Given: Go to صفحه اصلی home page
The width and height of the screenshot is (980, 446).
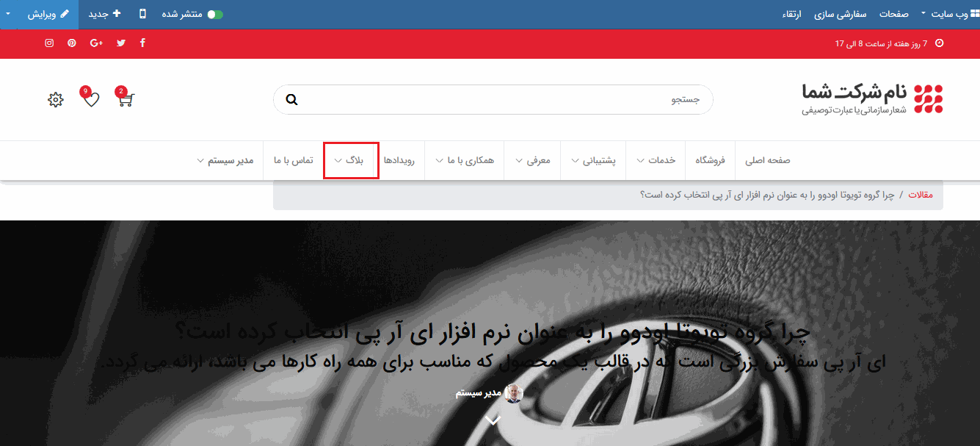Looking at the screenshot, I should pyautogui.click(x=768, y=160).
